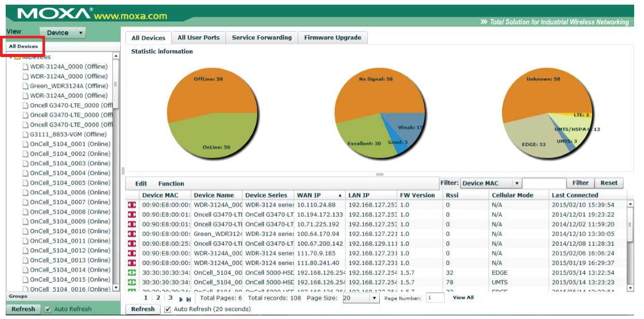The width and height of the screenshot is (644, 319).
Task: Select OnCell_5104_0014 (Online) in the tree
Action: click(x=70, y=270)
